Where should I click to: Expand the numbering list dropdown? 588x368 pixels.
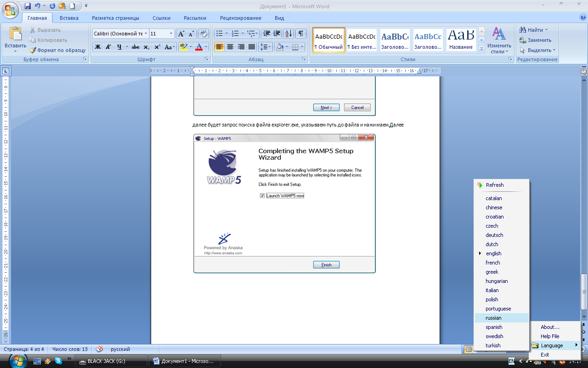click(243, 34)
